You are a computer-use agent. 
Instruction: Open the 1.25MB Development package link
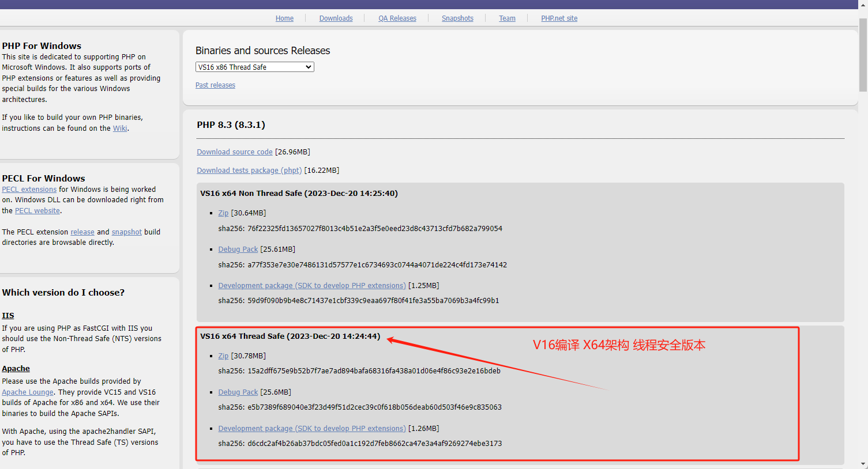[312, 286]
